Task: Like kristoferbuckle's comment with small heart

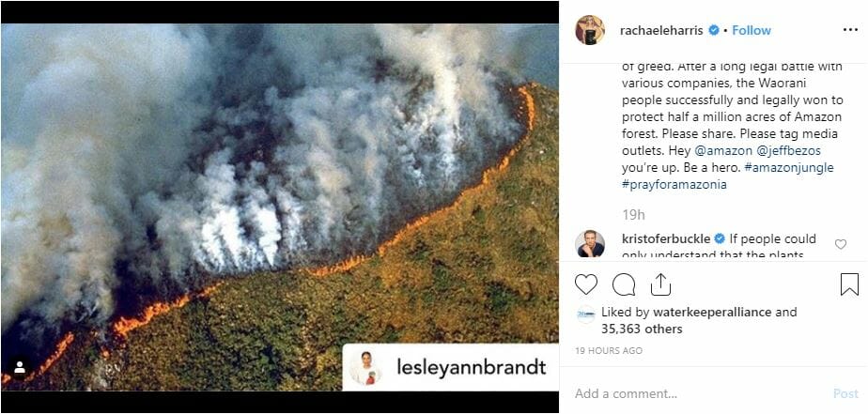Action: 841,244
